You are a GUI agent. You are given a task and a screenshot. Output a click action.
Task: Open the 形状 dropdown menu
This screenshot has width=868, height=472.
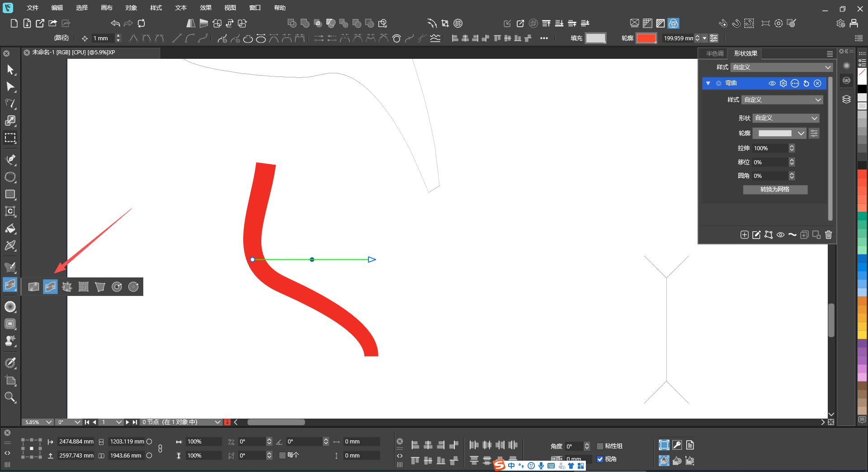tap(786, 118)
